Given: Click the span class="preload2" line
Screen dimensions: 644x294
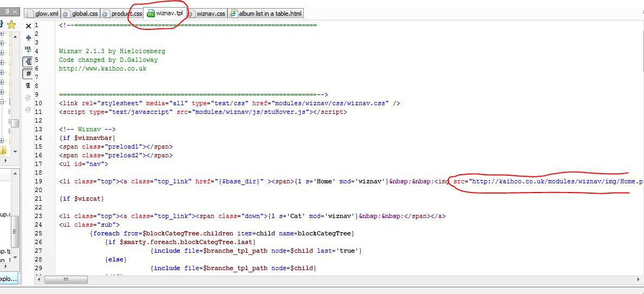Looking at the screenshot, I should tap(116, 155).
